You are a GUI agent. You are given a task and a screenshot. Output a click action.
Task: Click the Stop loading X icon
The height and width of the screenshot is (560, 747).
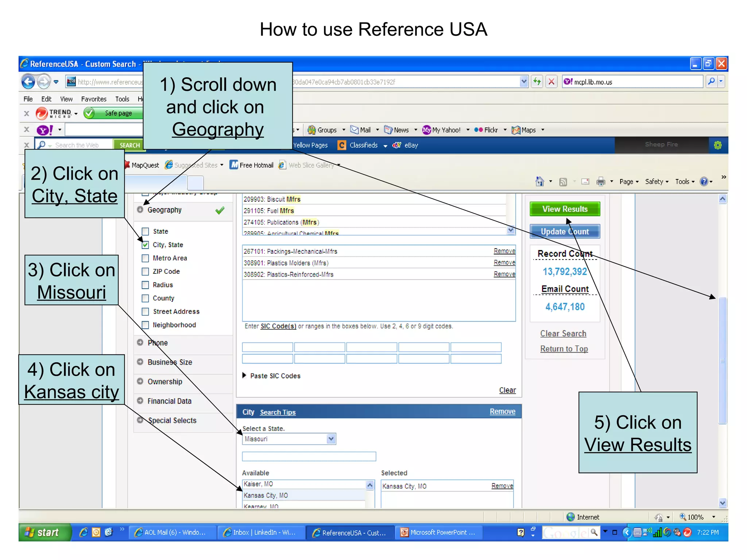pyautogui.click(x=551, y=81)
